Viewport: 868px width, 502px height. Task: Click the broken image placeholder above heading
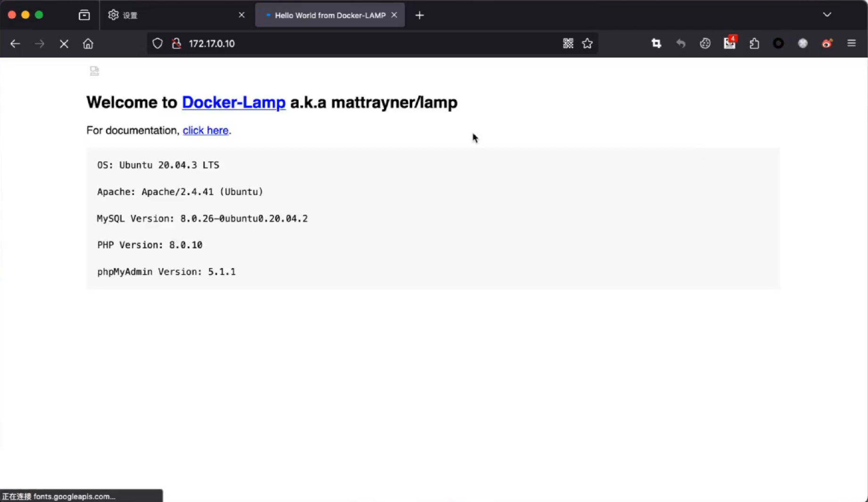[x=94, y=71]
